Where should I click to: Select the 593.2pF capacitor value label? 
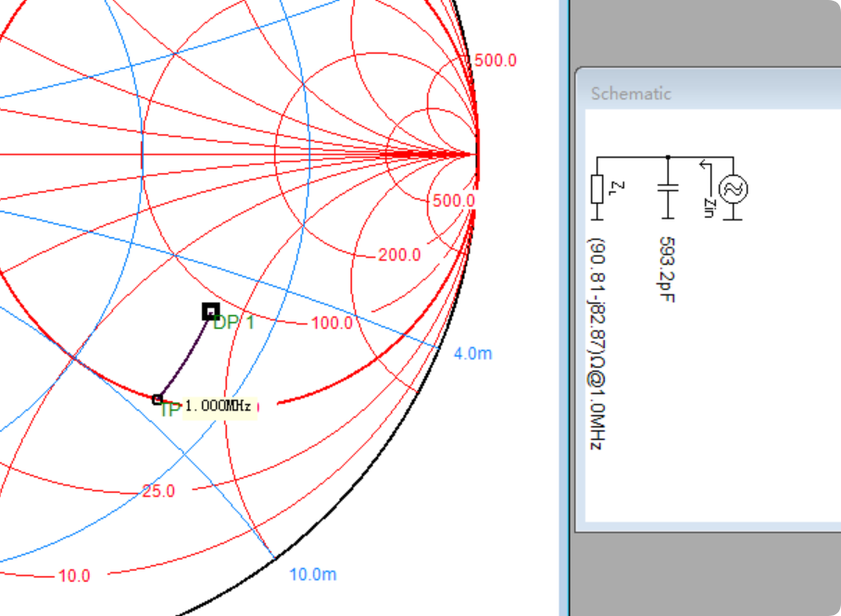click(666, 270)
